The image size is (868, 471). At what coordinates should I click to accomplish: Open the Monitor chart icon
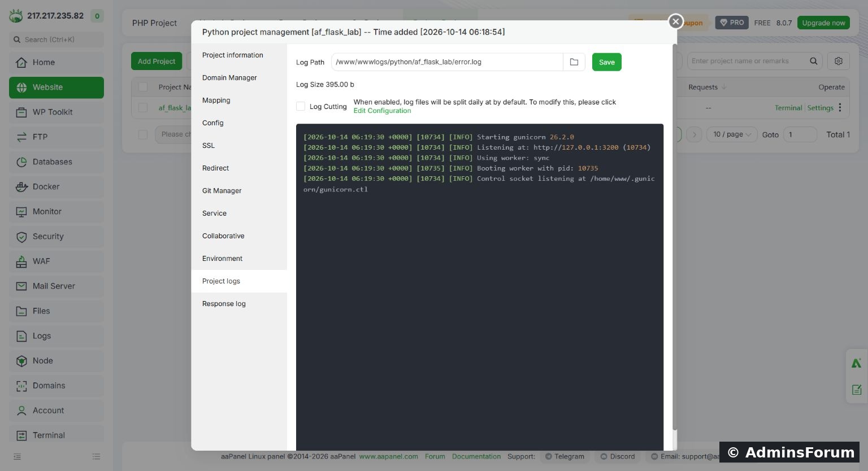click(21, 211)
